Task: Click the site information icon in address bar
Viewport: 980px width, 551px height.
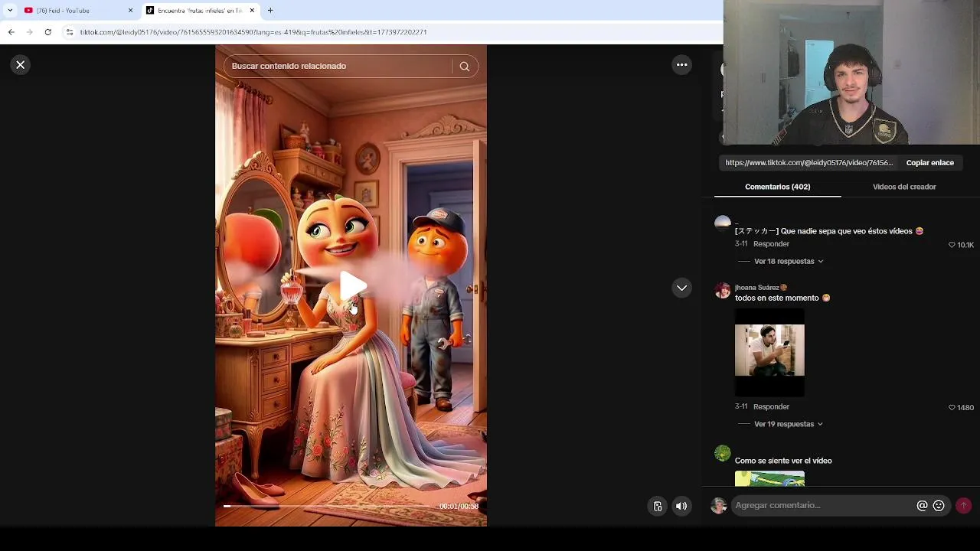Action: click(x=70, y=32)
